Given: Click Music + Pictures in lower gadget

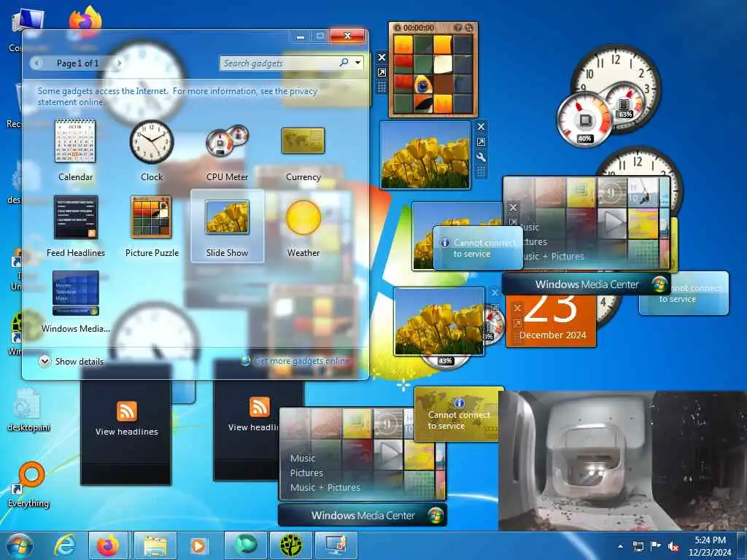Looking at the screenshot, I should pyautogui.click(x=325, y=488).
